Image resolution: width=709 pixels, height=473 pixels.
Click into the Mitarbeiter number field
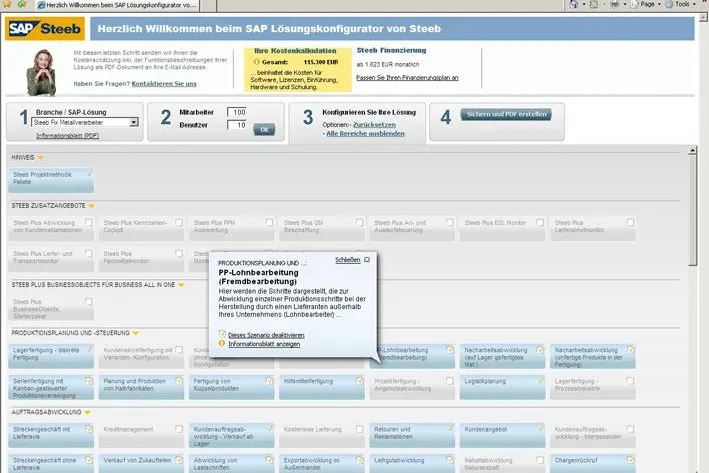point(237,112)
